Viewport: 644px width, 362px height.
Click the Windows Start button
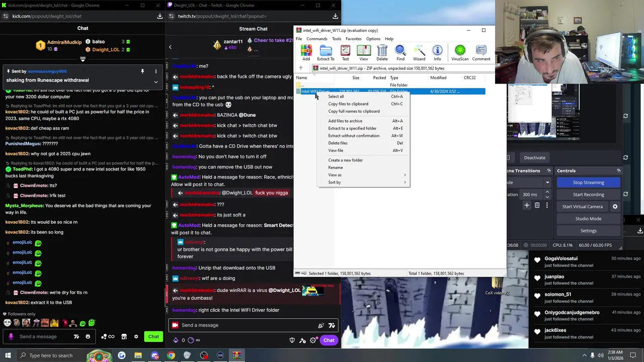pos(8,355)
